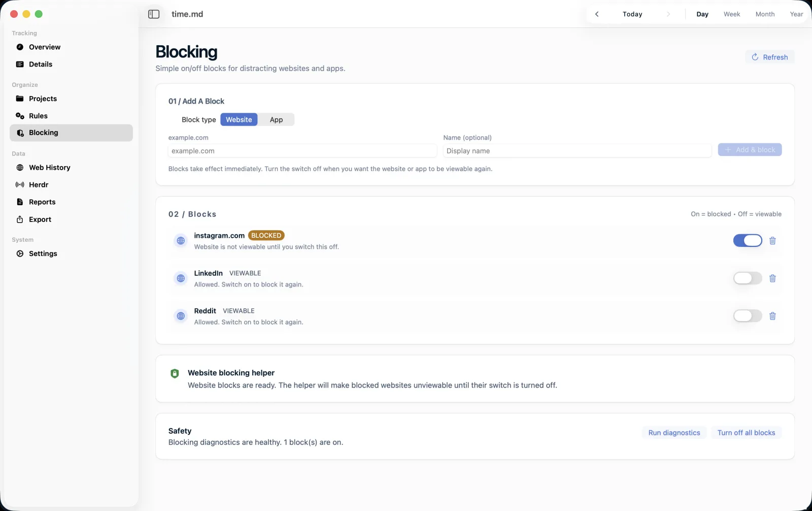Click the Today button

click(632, 14)
